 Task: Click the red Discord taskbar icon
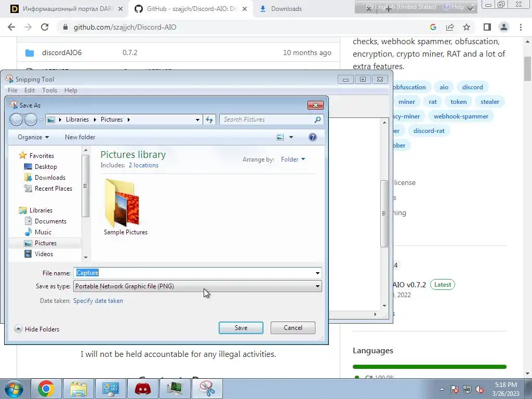tap(143, 389)
